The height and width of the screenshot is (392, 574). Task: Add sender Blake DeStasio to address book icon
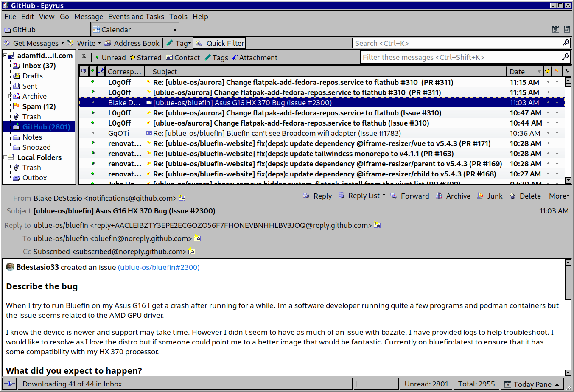point(182,198)
